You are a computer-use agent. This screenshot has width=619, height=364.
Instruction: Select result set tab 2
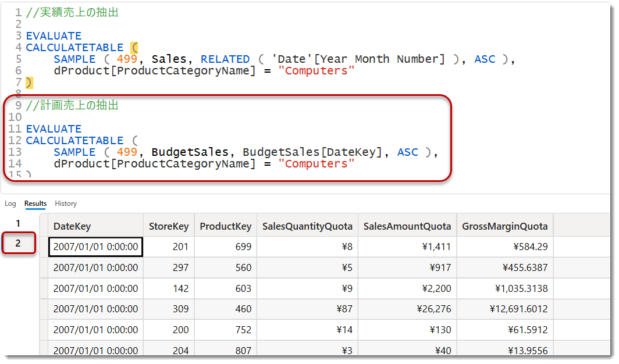(x=18, y=243)
